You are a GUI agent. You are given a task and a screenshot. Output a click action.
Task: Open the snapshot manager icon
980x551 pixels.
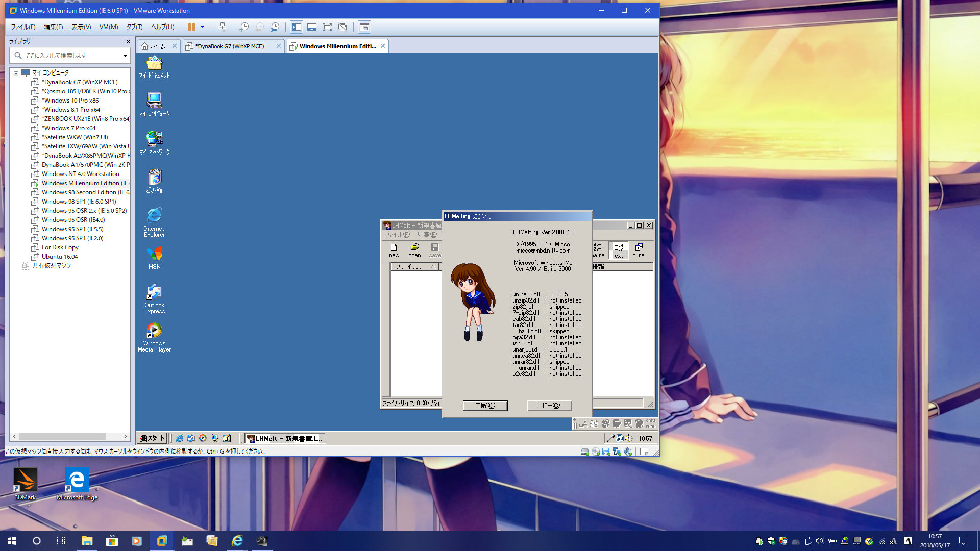coord(275,27)
